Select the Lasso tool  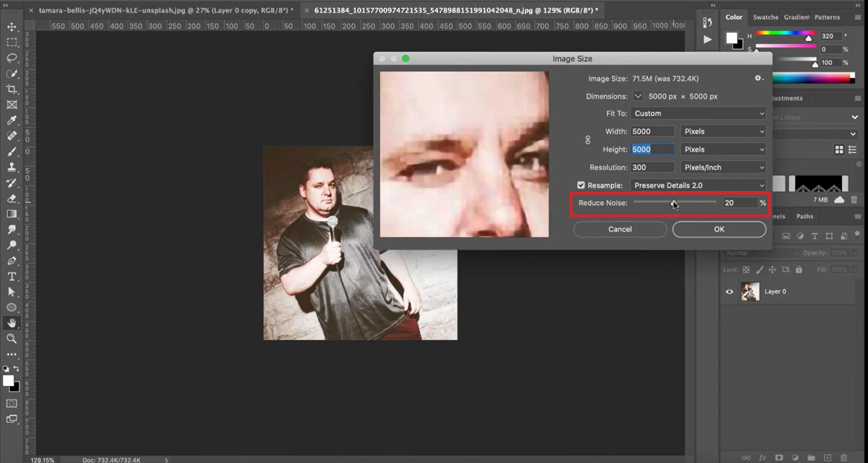[12, 58]
